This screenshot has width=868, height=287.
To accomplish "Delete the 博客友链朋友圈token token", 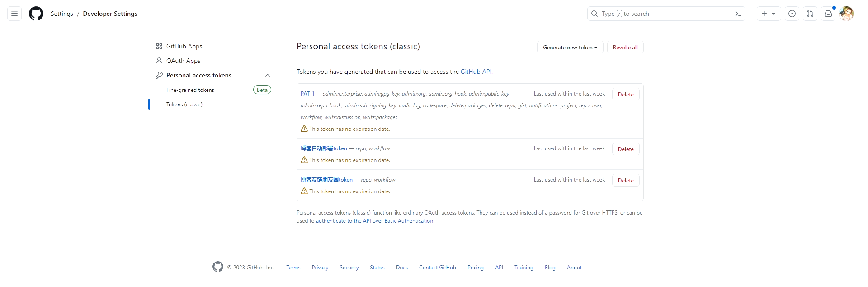I will (626, 180).
